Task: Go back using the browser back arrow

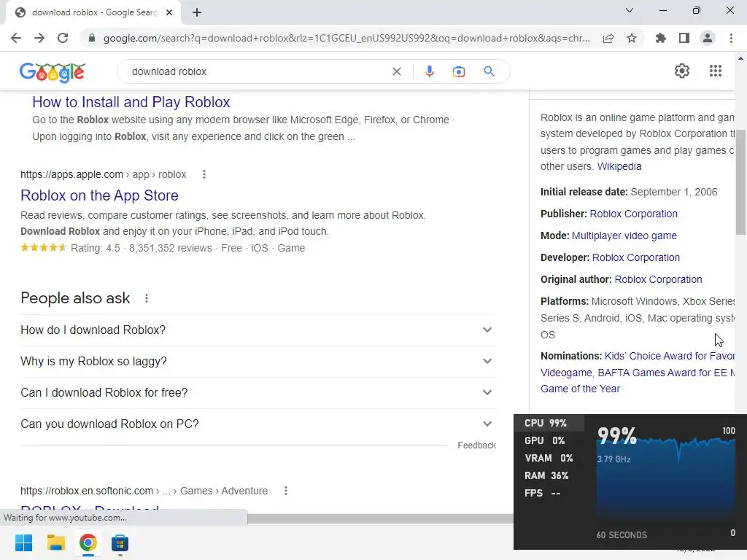Action: click(16, 38)
